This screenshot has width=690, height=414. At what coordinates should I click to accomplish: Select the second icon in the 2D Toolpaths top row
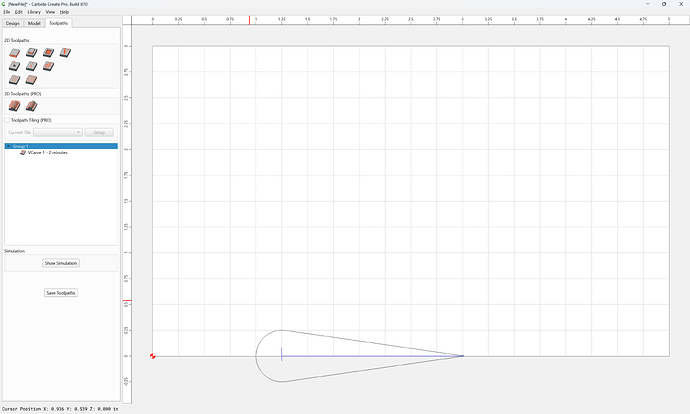[x=31, y=52]
